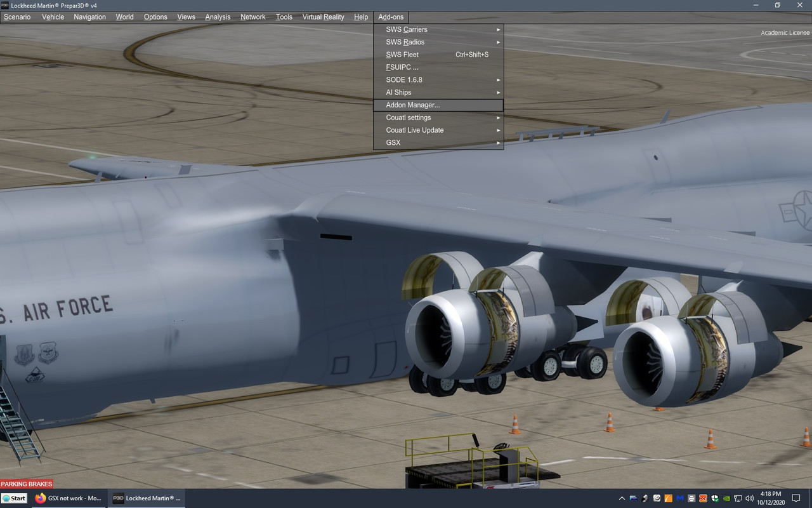This screenshot has height=508, width=812.
Task: Click the PARKING BRAKES red indicator text
Action: pyautogui.click(x=27, y=484)
